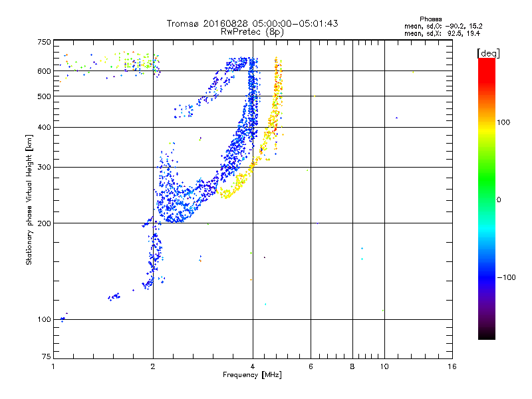Click the colorbar -100 tick label

[x=507, y=277]
